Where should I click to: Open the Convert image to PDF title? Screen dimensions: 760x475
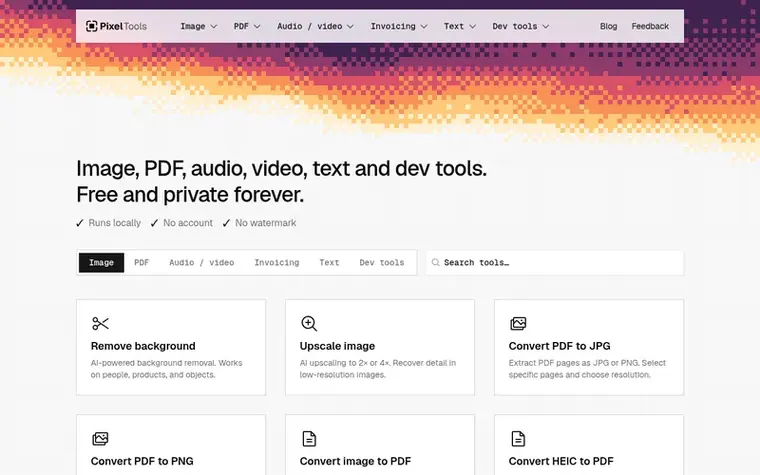point(355,461)
